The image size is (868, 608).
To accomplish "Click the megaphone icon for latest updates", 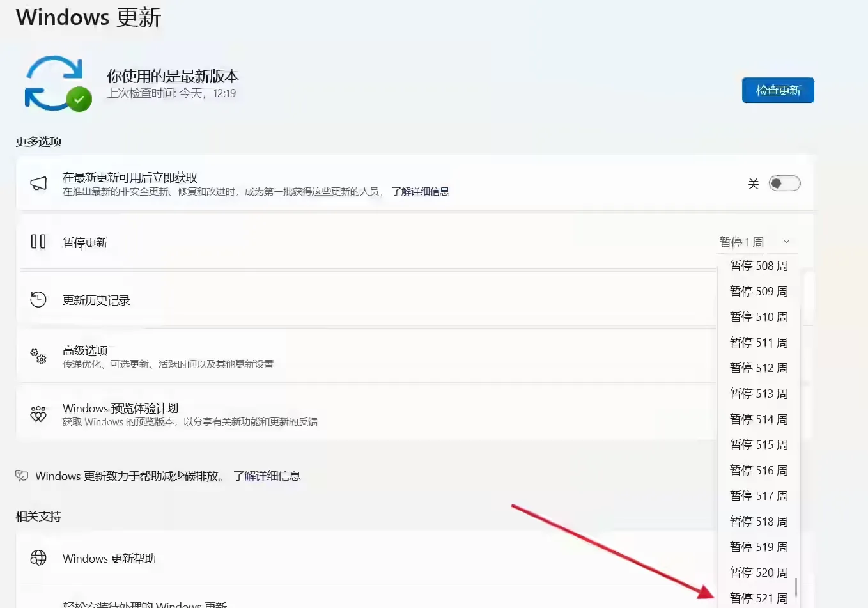I will click(38, 182).
